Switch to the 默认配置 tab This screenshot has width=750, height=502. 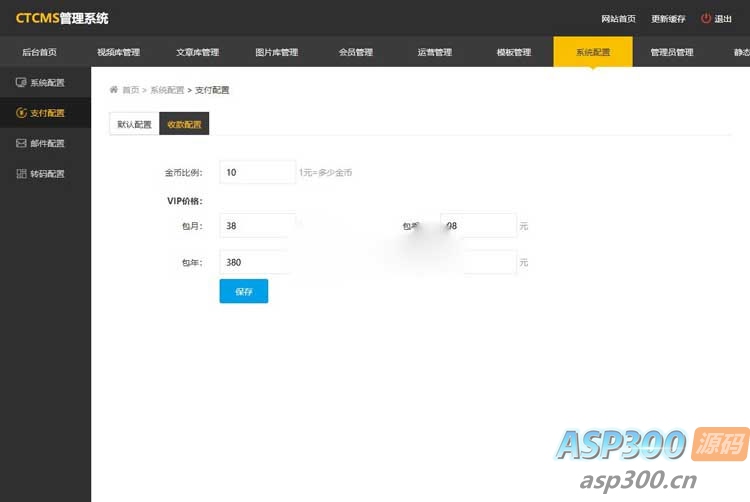pyautogui.click(x=134, y=125)
